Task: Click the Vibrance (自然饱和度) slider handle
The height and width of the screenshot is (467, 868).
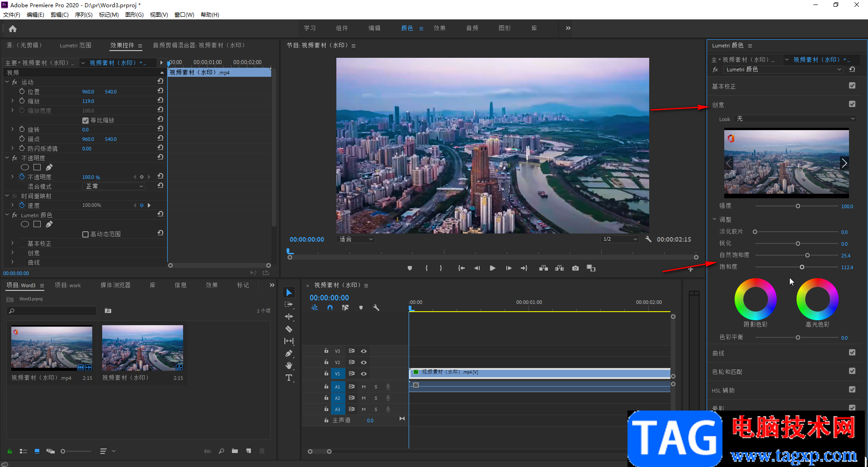Action: tap(807, 256)
